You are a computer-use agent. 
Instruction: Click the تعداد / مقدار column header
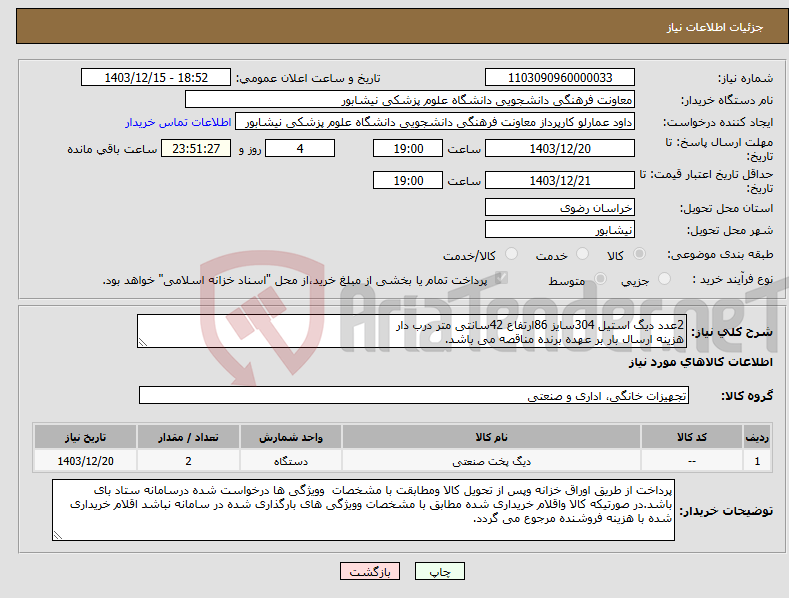[188, 437]
